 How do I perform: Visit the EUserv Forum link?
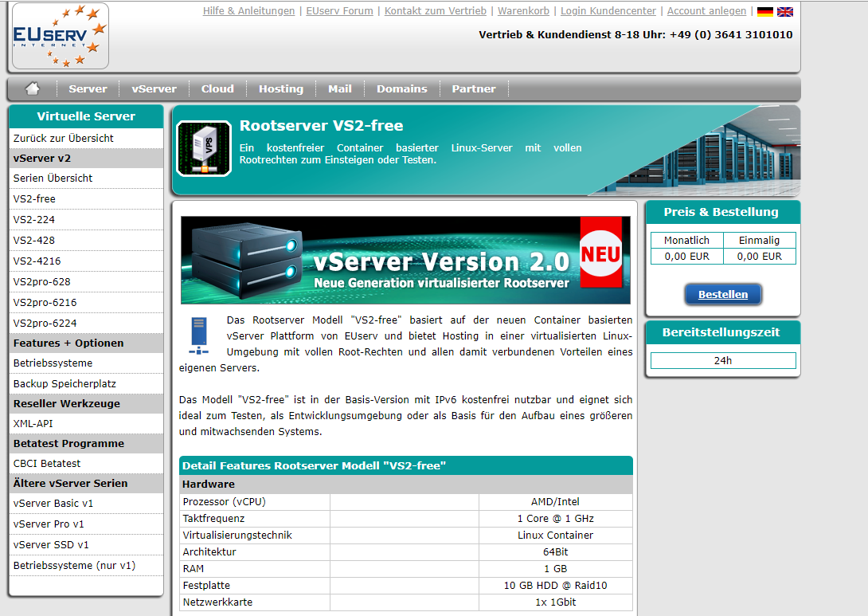tap(339, 11)
